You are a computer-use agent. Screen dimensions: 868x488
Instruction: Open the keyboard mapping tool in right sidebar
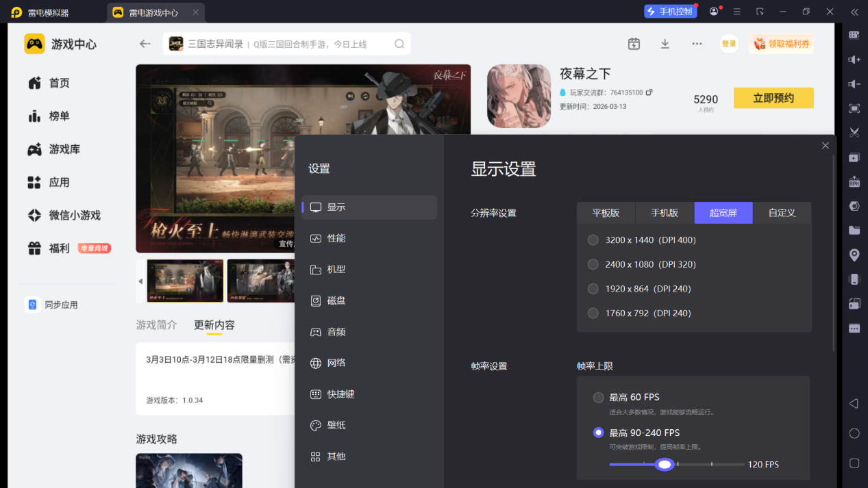pyautogui.click(x=854, y=35)
